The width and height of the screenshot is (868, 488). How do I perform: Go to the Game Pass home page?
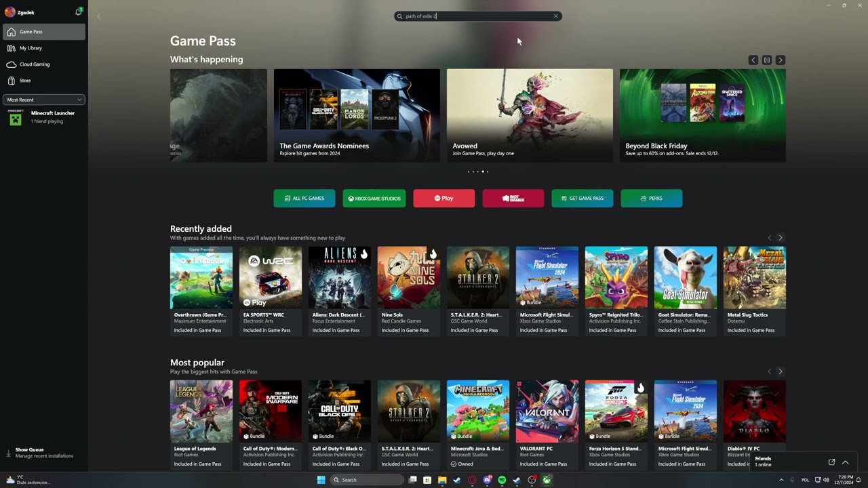pyautogui.click(x=44, y=32)
